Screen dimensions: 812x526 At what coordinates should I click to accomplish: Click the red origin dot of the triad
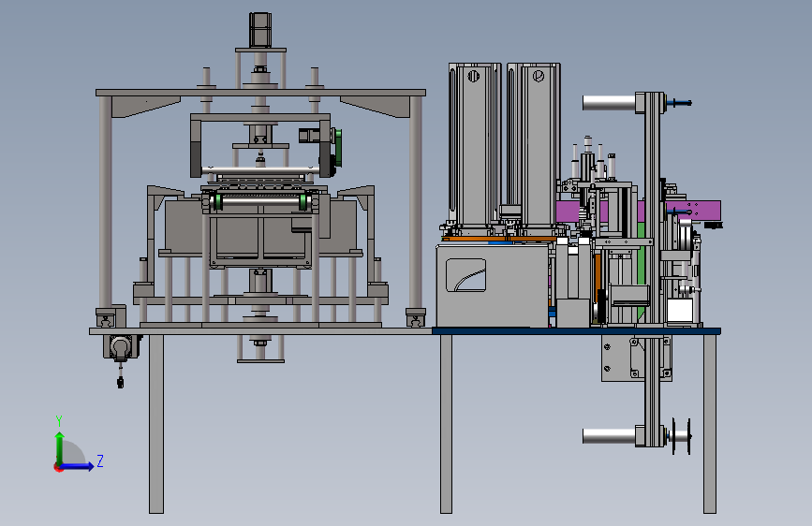[x=58, y=467]
